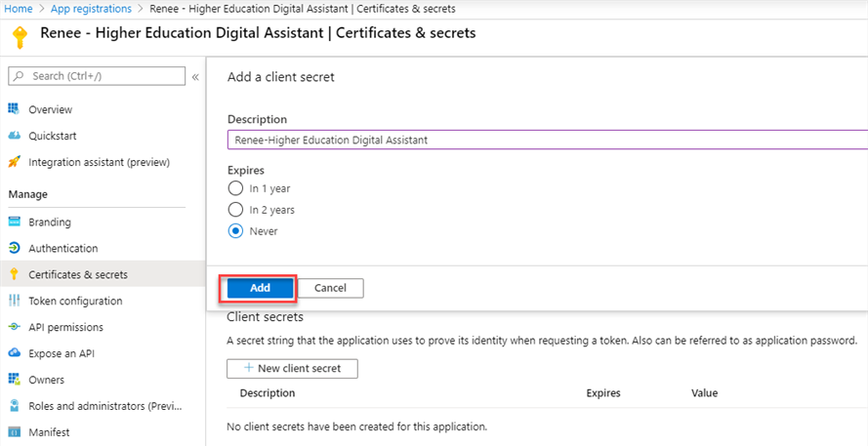Click the Integration assistant rocket icon

pyautogui.click(x=14, y=162)
